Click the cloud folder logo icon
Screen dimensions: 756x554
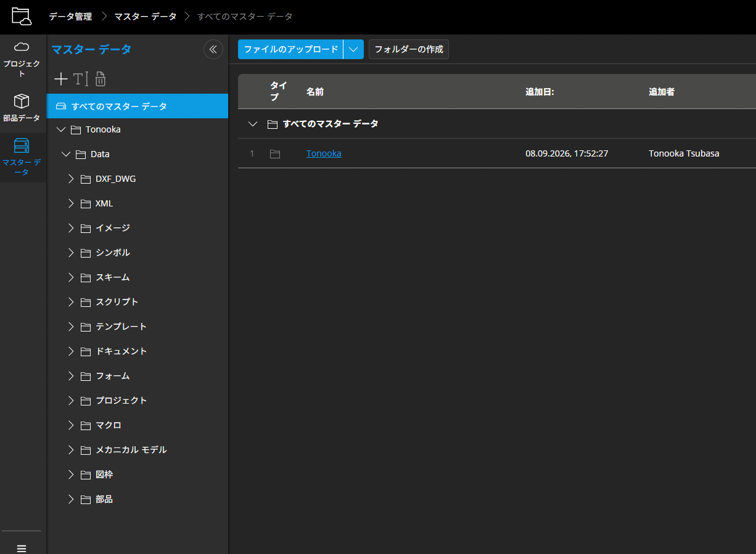pyautogui.click(x=22, y=17)
